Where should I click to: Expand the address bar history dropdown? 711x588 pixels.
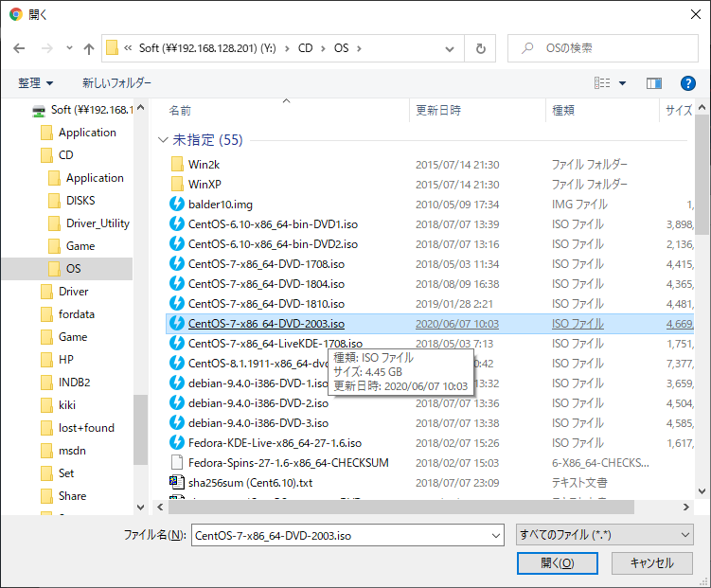pyautogui.click(x=450, y=48)
